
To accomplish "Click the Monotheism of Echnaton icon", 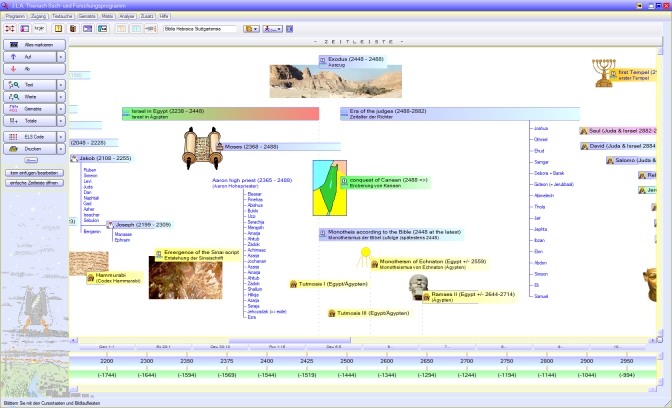I will (x=374, y=264).
